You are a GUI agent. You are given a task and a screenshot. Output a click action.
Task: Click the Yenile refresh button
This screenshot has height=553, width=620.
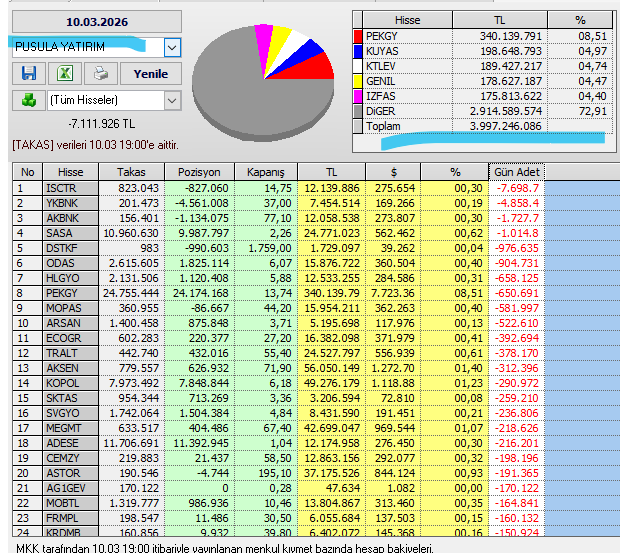(151, 74)
